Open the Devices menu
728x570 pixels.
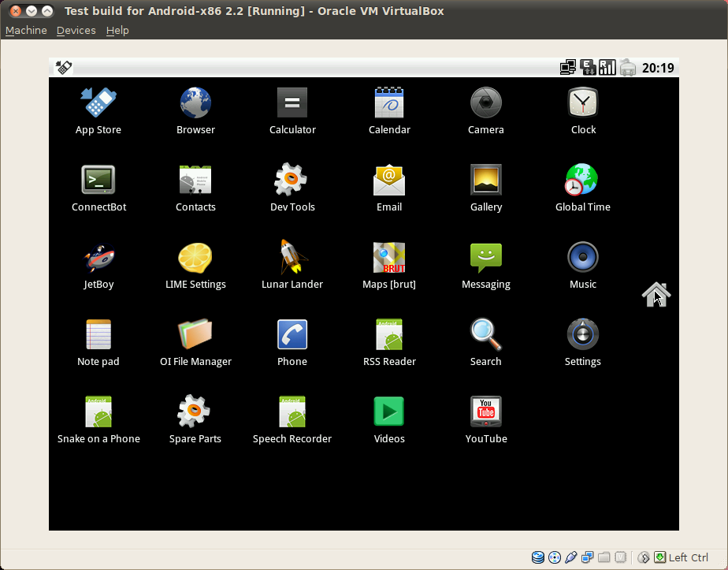coord(76,31)
